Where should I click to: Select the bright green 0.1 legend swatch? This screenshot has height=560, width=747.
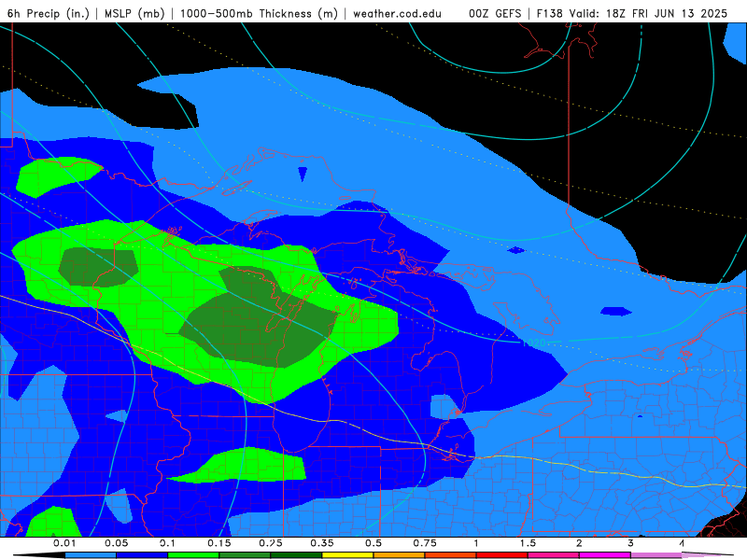point(193,555)
